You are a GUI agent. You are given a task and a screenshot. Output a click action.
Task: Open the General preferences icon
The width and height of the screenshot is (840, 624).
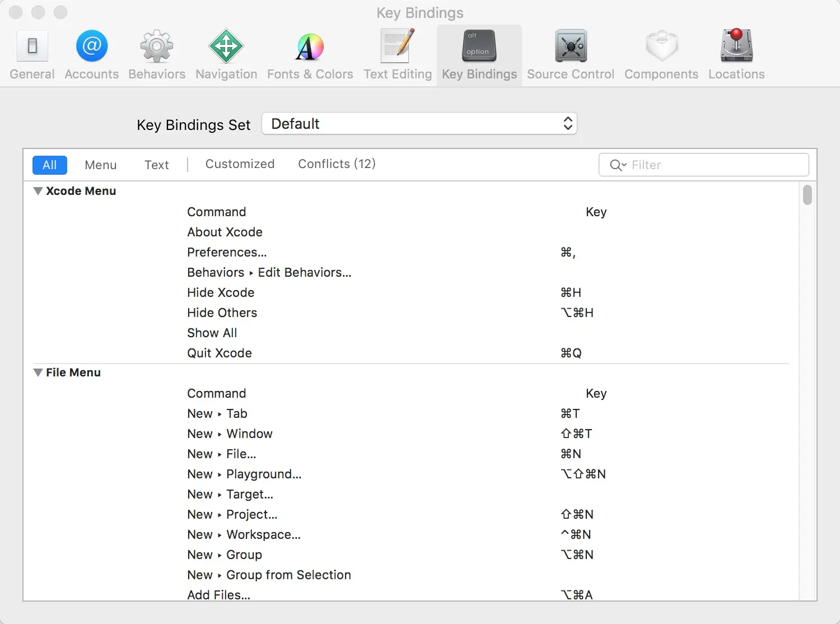(32, 46)
